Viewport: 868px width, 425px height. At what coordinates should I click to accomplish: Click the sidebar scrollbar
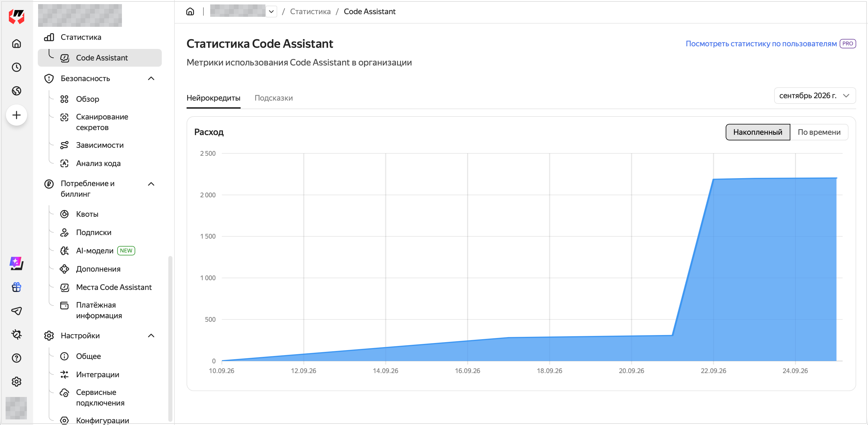[x=170, y=338]
